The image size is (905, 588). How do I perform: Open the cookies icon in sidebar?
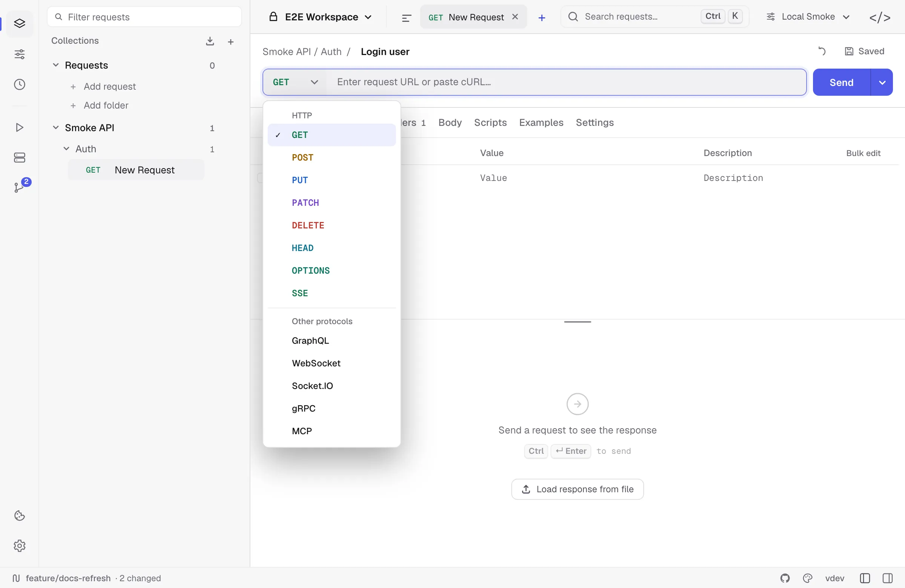(x=19, y=515)
